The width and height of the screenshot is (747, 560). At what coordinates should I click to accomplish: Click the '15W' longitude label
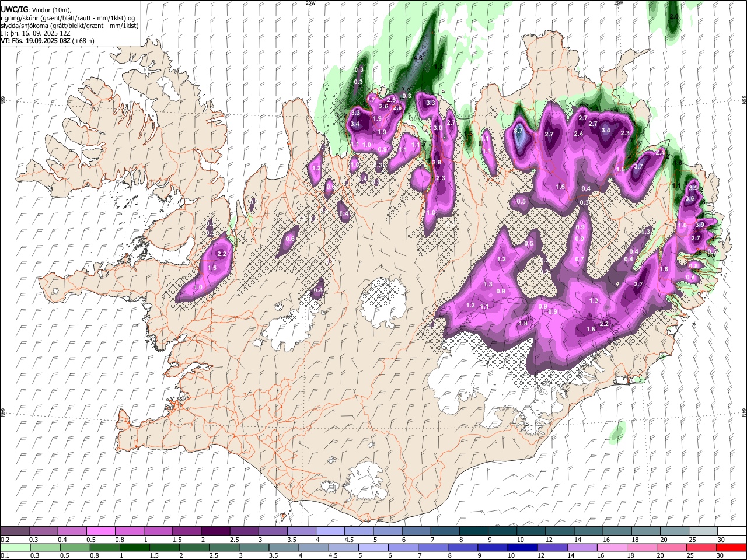pos(618,3)
